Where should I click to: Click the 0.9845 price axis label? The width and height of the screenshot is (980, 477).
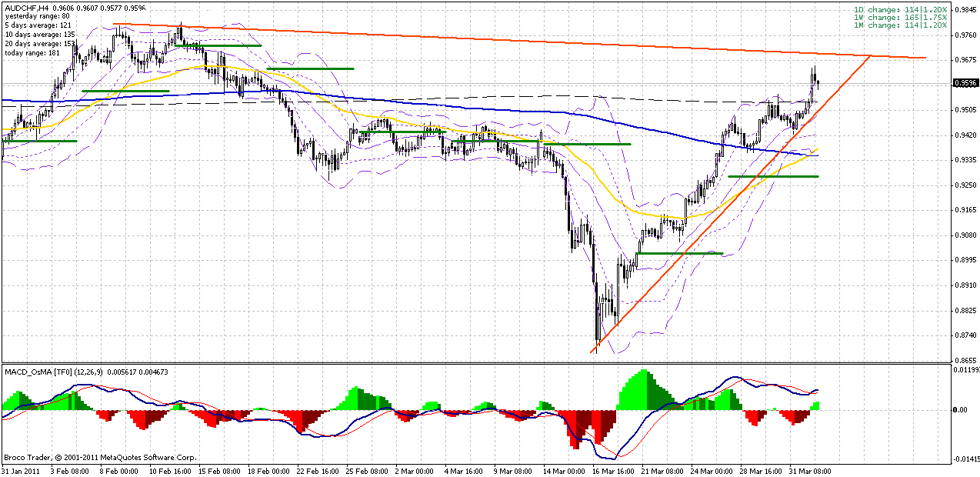(x=965, y=10)
